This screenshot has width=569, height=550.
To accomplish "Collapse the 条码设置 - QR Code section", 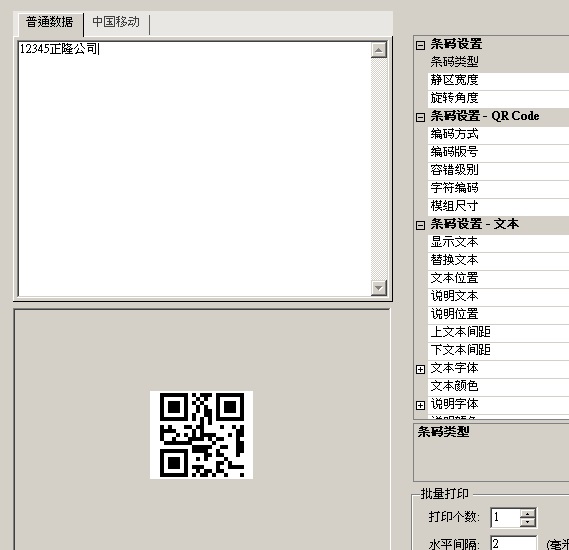I will pyautogui.click(x=420, y=117).
